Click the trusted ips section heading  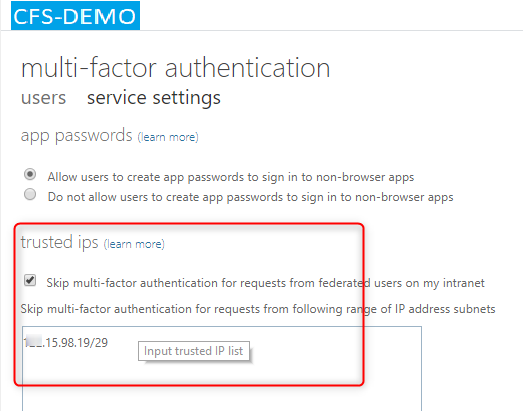pyautogui.click(x=59, y=242)
